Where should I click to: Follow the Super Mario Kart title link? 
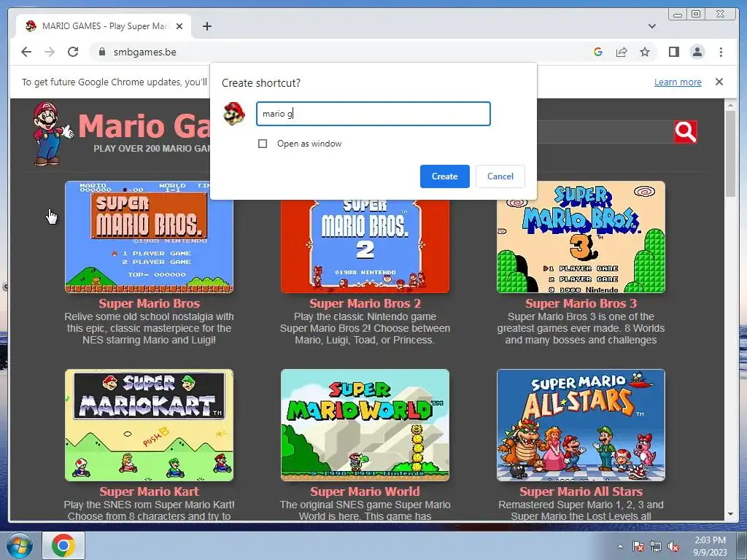coord(149,491)
